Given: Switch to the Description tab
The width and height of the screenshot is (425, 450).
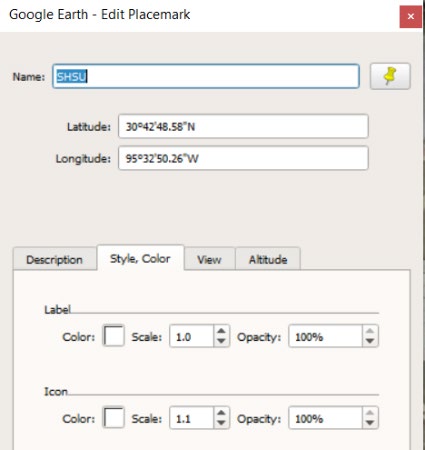Looking at the screenshot, I should coord(55,259).
